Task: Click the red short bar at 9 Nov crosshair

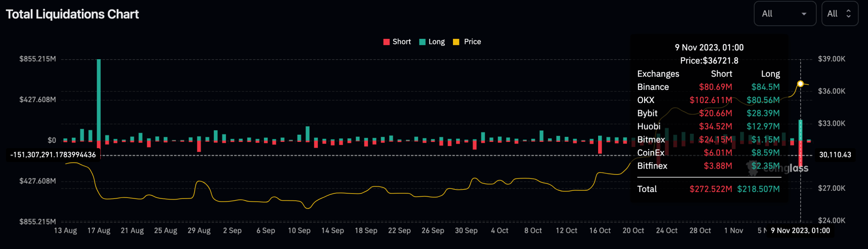Action: 800,154
